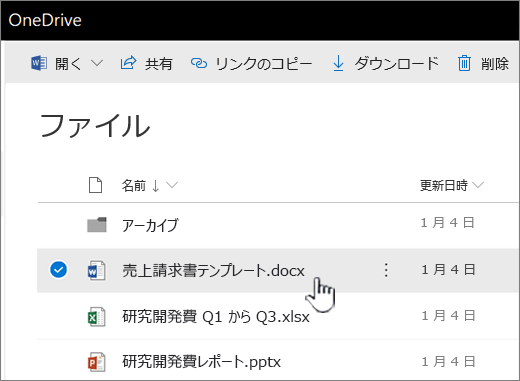This screenshot has height=381, width=520.
Task: Click the Word icon next to 開く
Action: 39,63
